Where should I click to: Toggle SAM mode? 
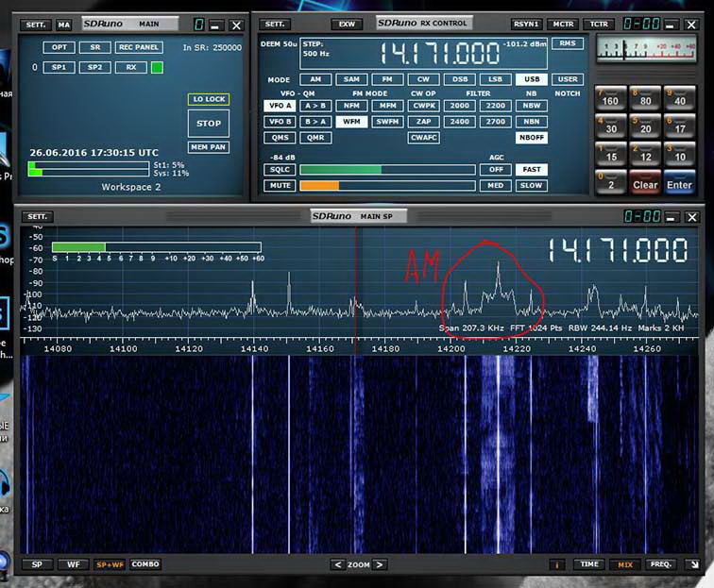pos(351,79)
